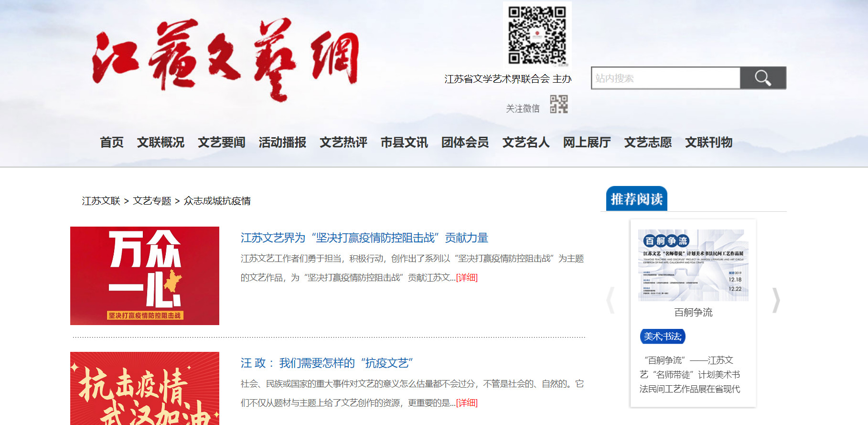Go to 首页 in navigation
This screenshot has height=425, width=868.
pyautogui.click(x=112, y=142)
